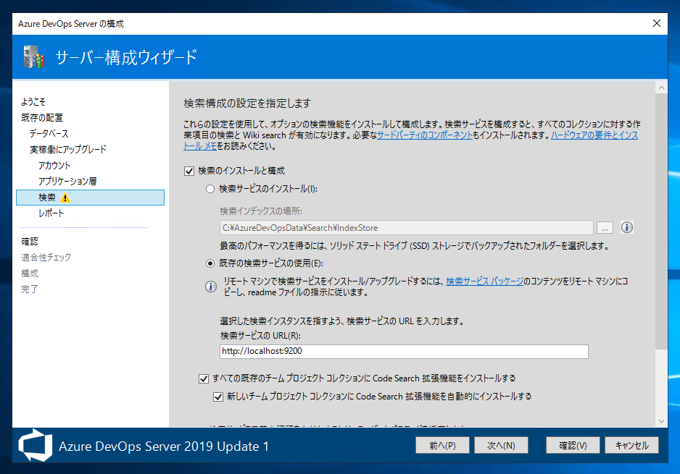This screenshot has height=474, width=680.
Task: Click the browse (...) button for index location
Action: click(605, 228)
